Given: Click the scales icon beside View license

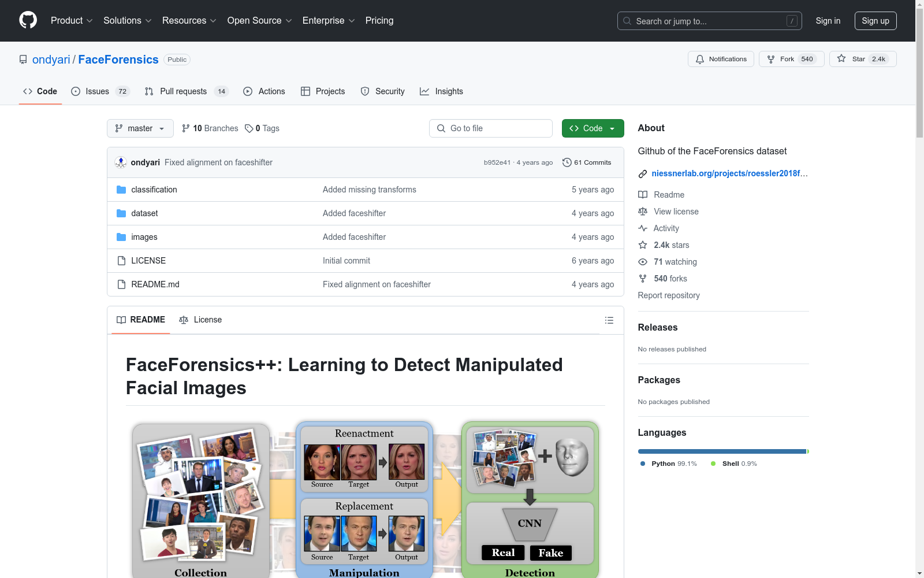Looking at the screenshot, I should [x=643, y=212].
